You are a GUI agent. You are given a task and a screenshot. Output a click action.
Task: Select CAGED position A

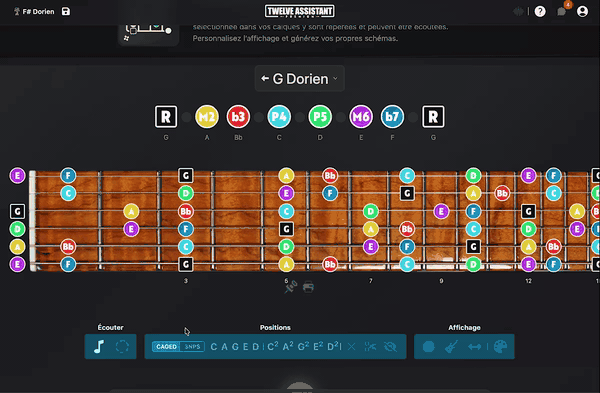(224, 347)
